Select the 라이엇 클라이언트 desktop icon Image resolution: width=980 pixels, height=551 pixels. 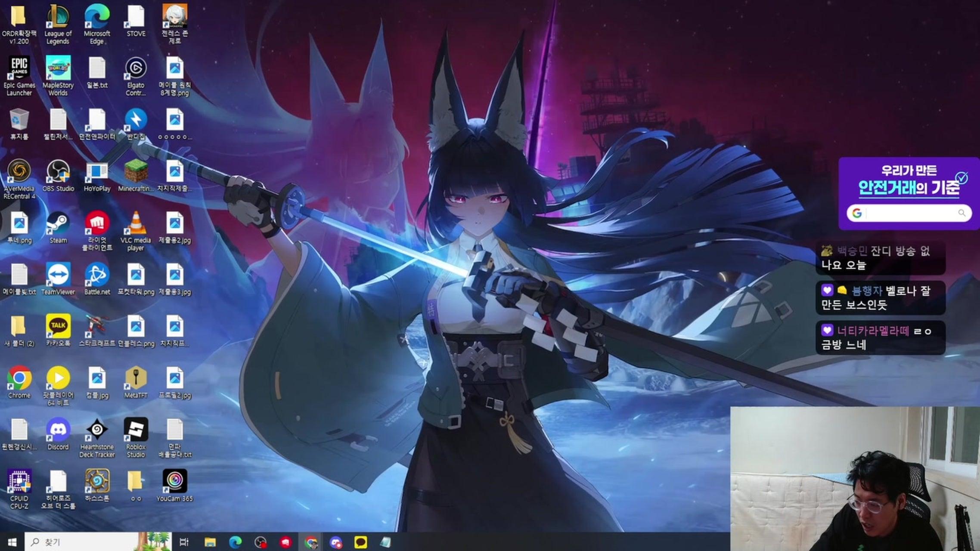[x=97, y=231]
